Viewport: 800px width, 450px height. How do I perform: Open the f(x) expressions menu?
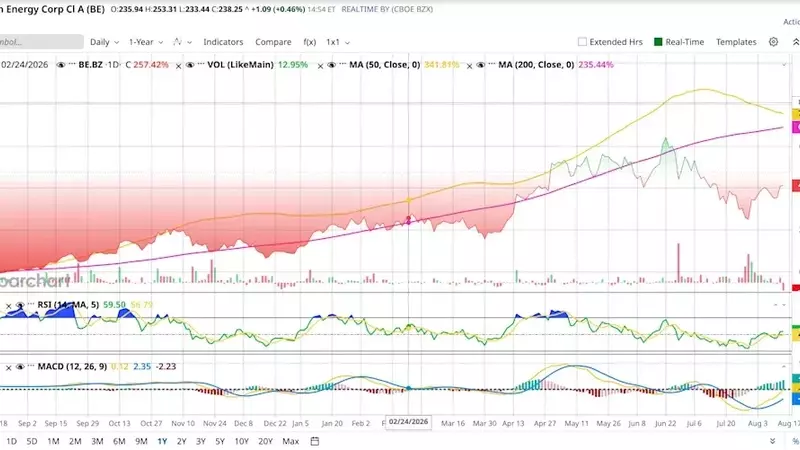(x=310, y=42)
